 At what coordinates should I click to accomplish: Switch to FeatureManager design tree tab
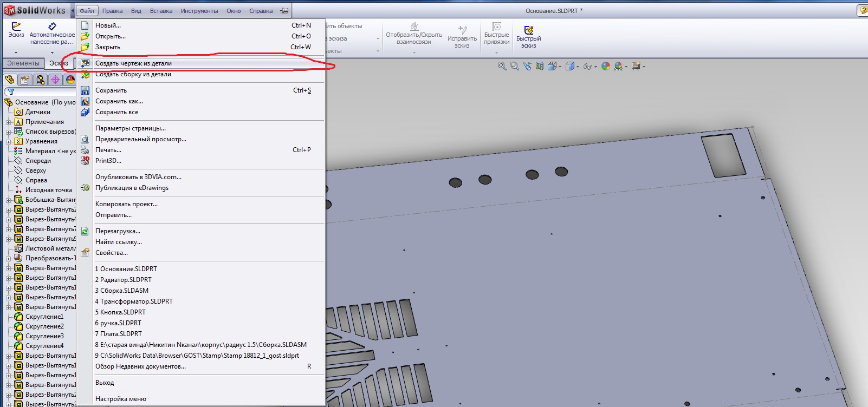(x=10, y=80)
